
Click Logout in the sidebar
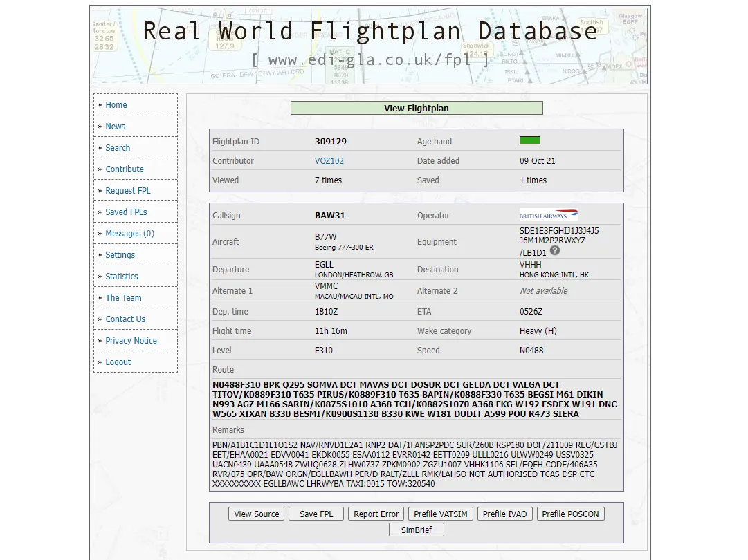click(118, 362)
